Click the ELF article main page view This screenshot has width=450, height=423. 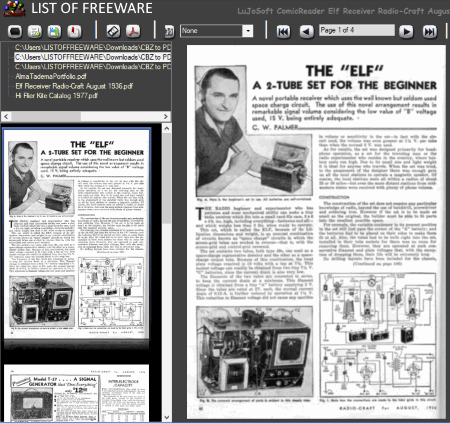(316, 232)
